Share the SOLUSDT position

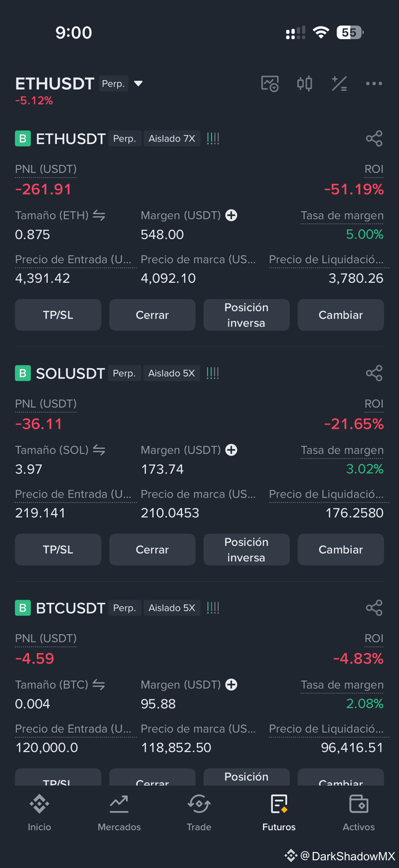click(x=374, y=373)
